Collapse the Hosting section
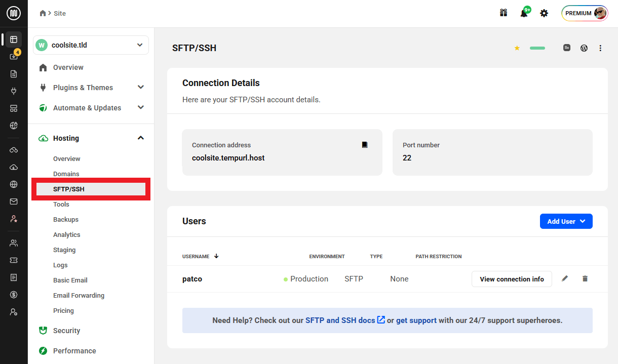Image resolution: width=618 pixels, height=364 pixels. click(x=141, y=138)
